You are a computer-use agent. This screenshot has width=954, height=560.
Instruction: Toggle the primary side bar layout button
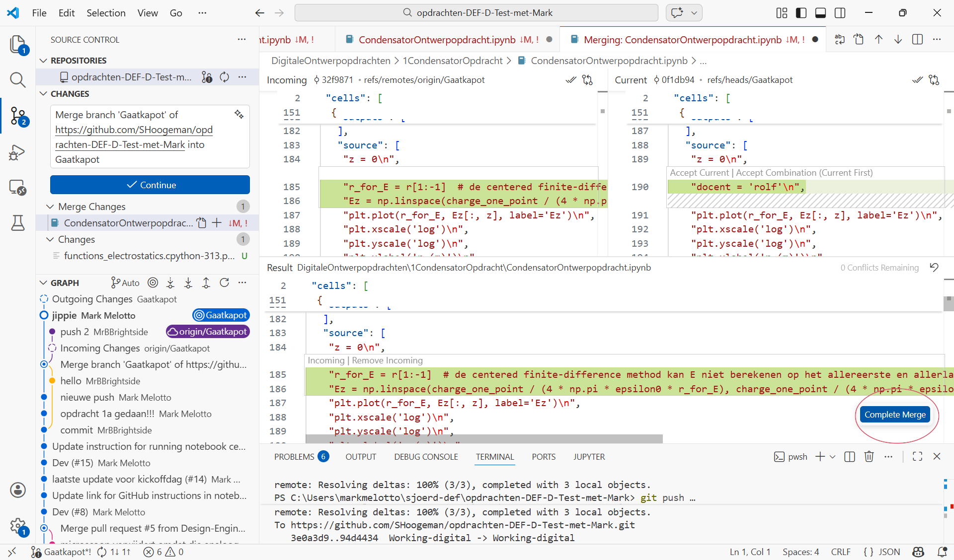(x=801, y=13)
